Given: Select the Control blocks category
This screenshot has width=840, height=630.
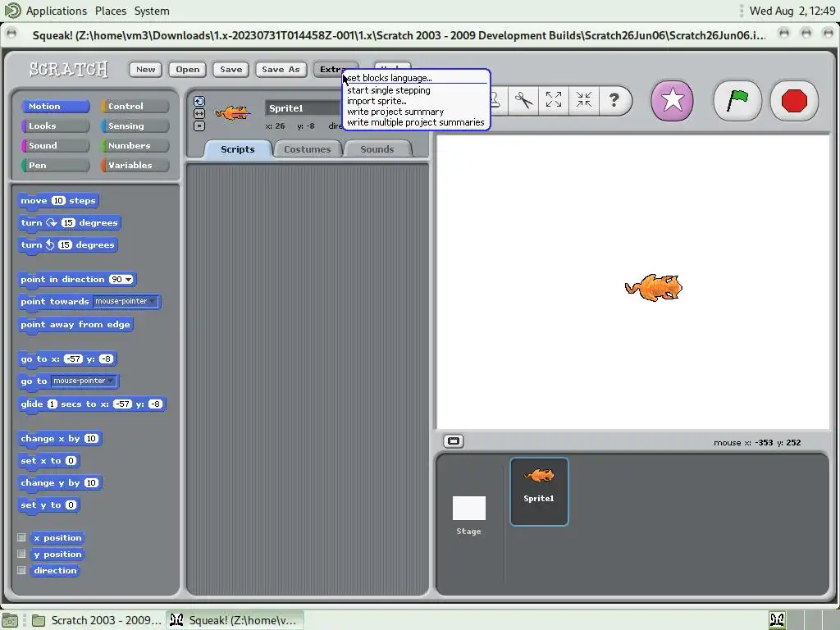Looking at the screenshot, I should (x=135, y=106).
